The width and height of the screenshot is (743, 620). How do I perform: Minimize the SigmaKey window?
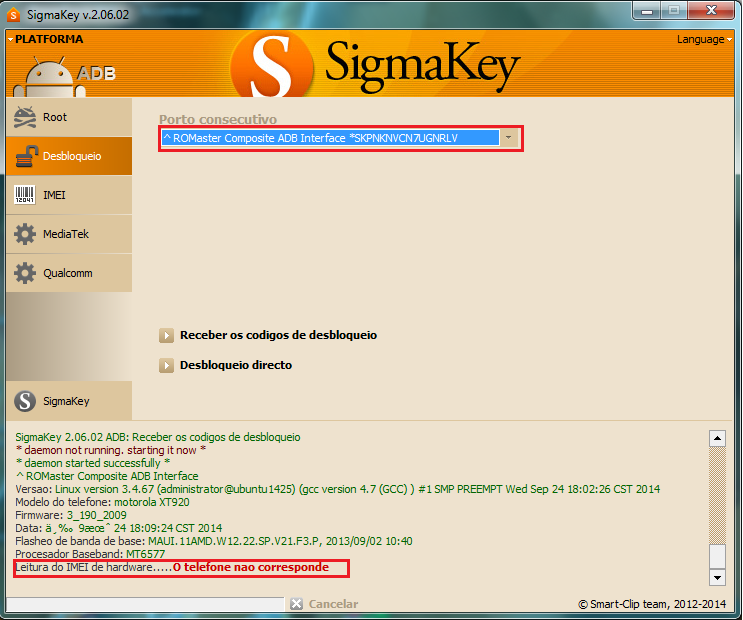(x=647, y=11)
